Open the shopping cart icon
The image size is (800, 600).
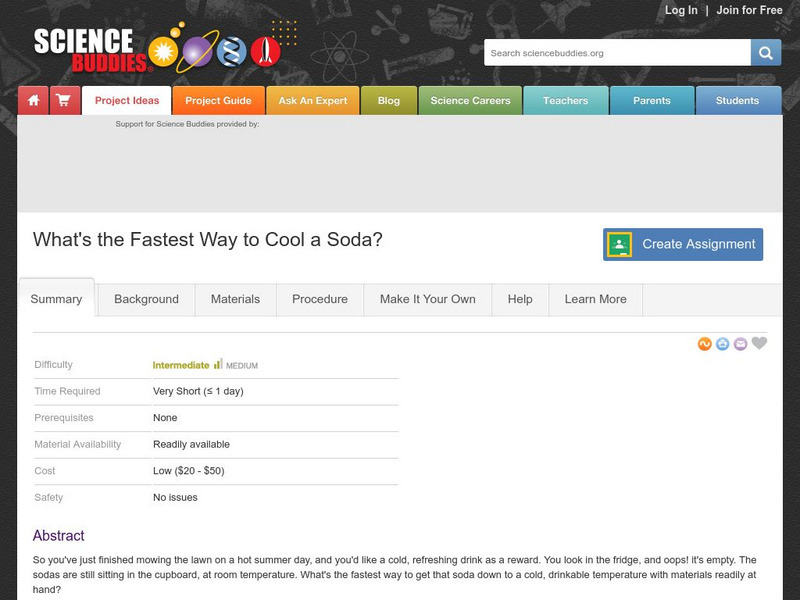65,101
